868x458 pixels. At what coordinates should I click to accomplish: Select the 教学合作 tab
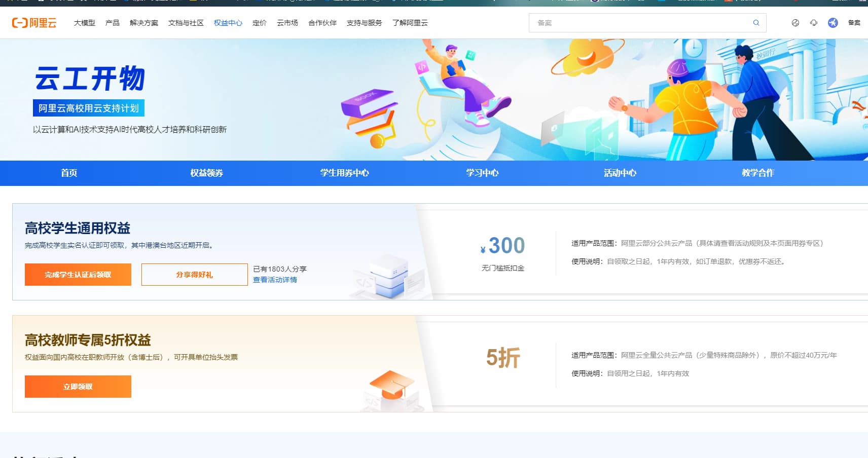pos(758,173)
